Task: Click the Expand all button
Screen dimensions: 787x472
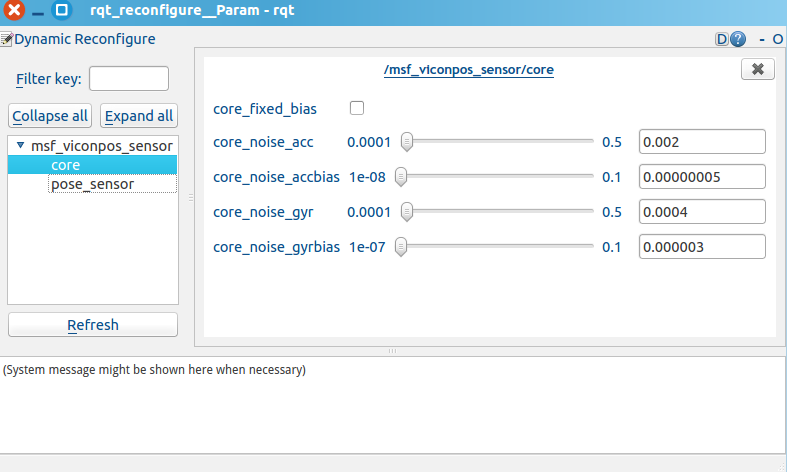Action: 139,116
